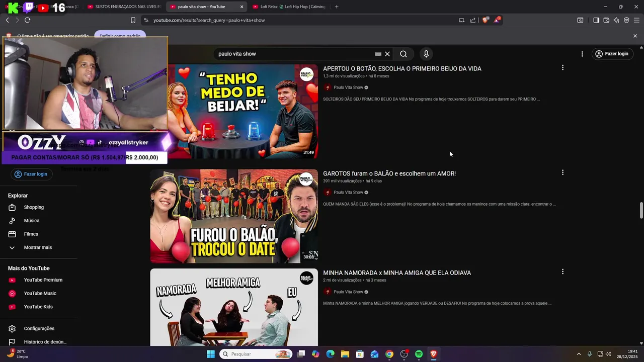Reload the current page
644x362 pixels.
[27, 20]
